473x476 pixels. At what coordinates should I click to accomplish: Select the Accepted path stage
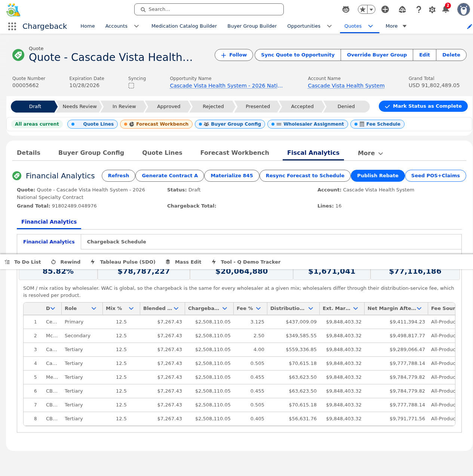click(x=302, y=107)
